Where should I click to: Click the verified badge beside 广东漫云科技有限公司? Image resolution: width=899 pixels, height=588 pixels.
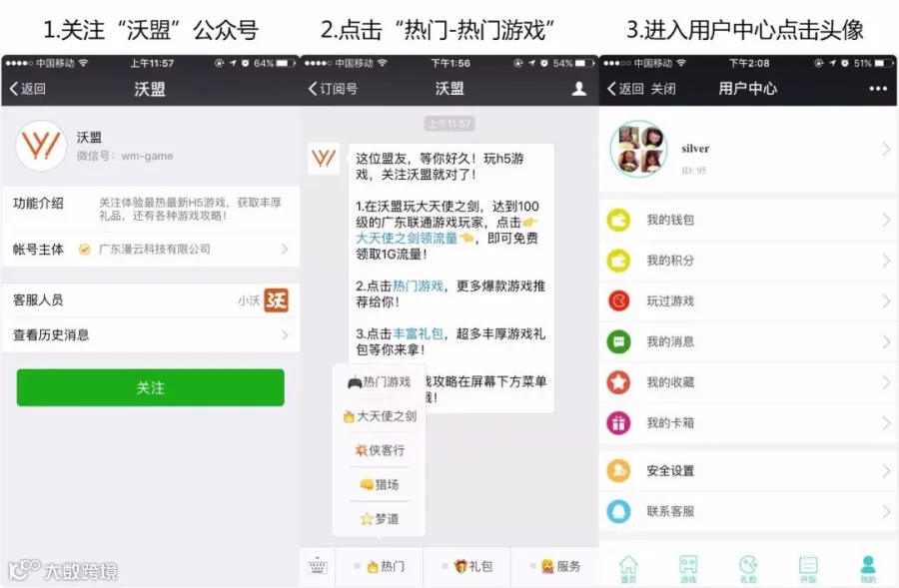tap(84, 250)
